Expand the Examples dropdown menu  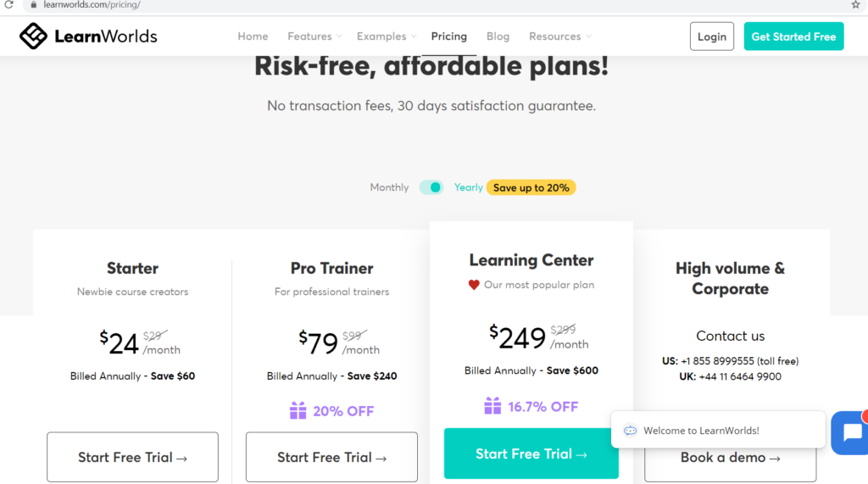tap(387, 36)
